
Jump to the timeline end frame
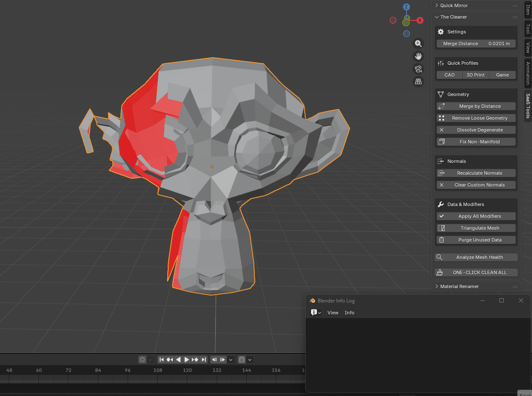tap(204, 360)
